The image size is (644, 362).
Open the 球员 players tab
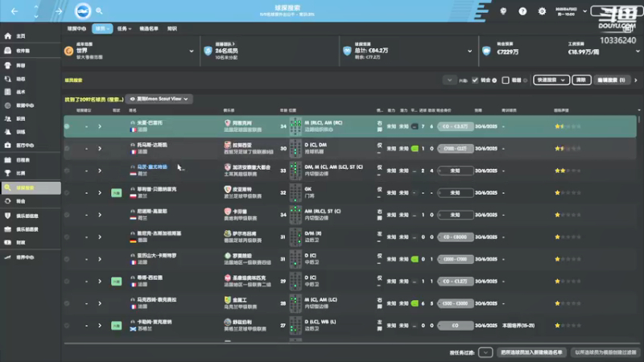(x=102, y=29)
